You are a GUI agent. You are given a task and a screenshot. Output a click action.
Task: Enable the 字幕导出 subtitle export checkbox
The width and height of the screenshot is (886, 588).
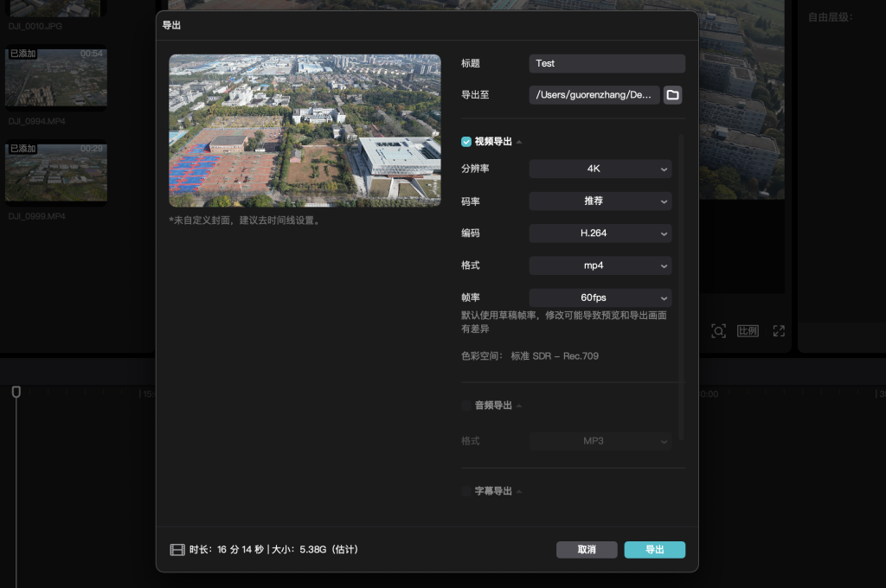(465, 490)
